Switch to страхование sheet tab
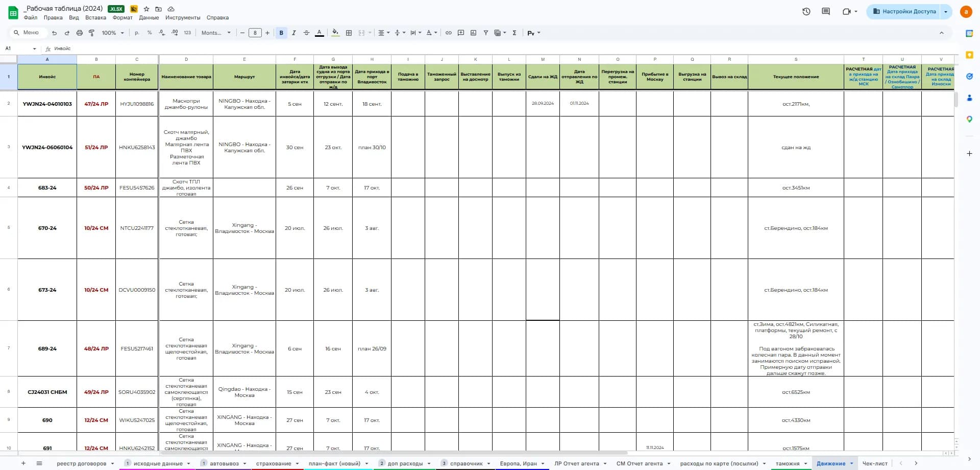980x470 pixels. click(274, 463)
